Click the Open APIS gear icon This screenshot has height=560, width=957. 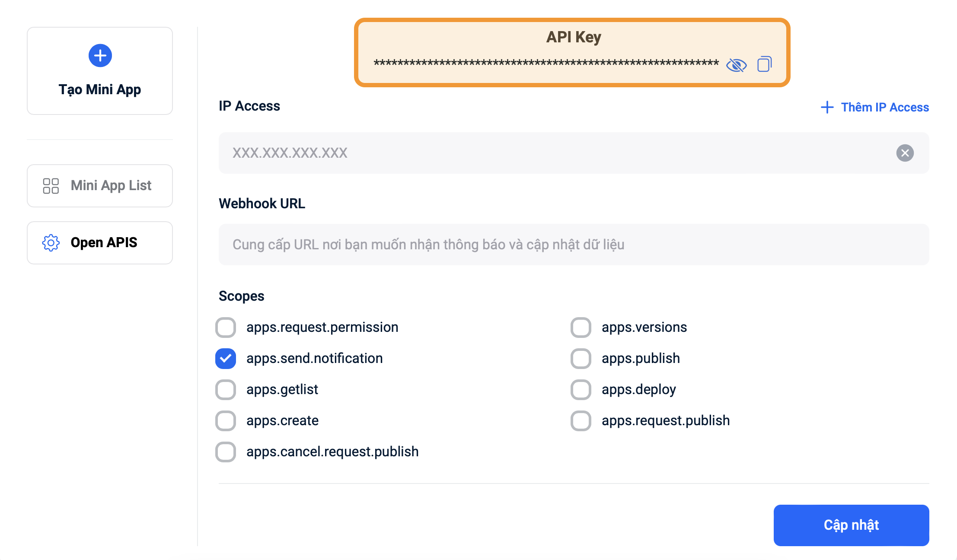tap(51, 243)
